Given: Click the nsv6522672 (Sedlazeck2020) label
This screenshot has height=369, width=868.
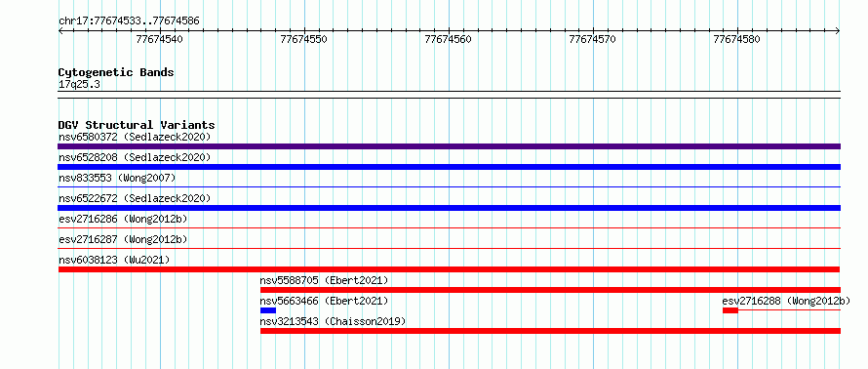Looking at the screenshot, I should 135,198.
